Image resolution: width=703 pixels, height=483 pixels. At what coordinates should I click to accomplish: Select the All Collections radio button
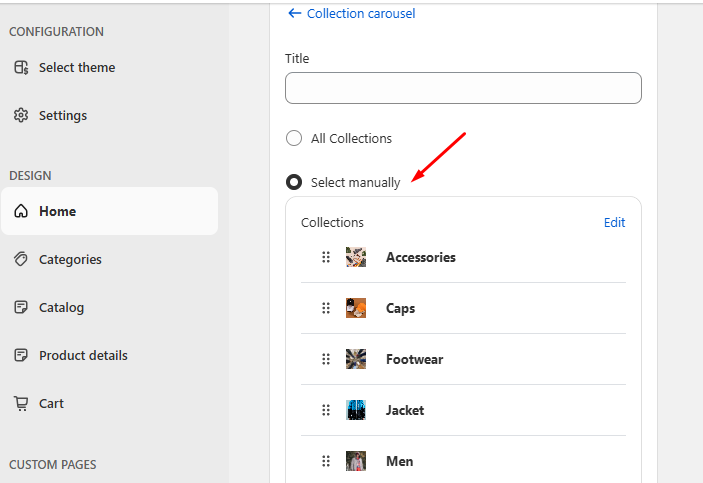[x=294, y=138]
